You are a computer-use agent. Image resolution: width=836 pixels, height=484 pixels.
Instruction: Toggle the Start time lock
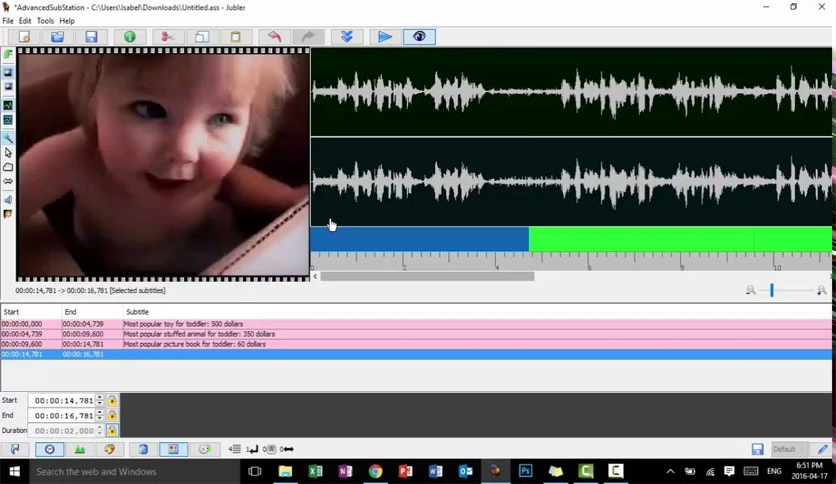click(x=112, y=400)
